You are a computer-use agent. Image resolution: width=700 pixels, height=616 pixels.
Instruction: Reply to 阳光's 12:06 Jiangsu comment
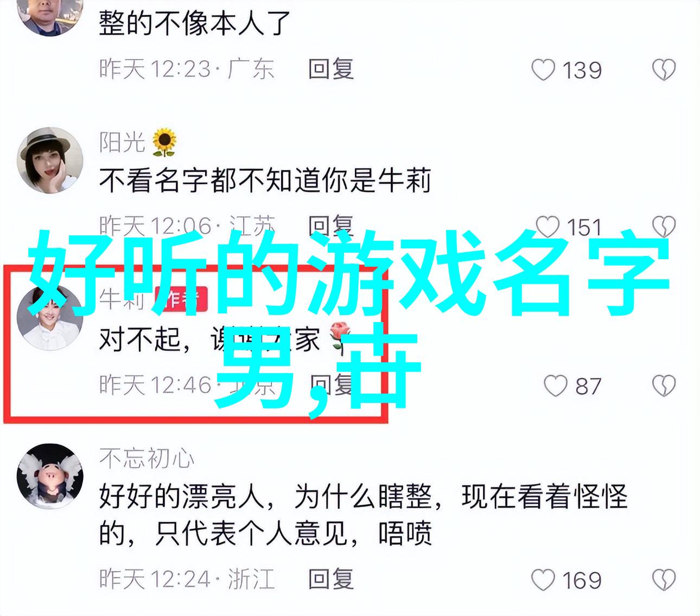tap(331, 225)
